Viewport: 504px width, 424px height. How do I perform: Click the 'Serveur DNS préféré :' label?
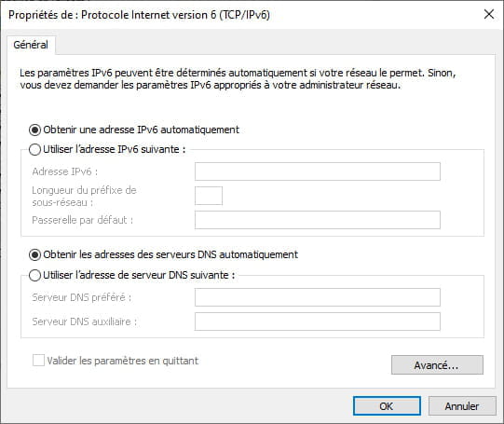tap(82, 297)
